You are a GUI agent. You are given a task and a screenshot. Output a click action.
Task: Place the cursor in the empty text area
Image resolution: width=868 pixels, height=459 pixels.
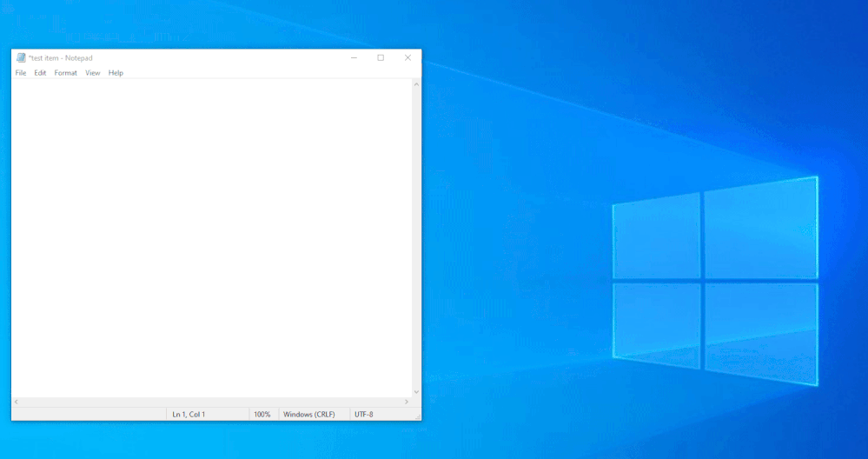(x=209, y=235)
